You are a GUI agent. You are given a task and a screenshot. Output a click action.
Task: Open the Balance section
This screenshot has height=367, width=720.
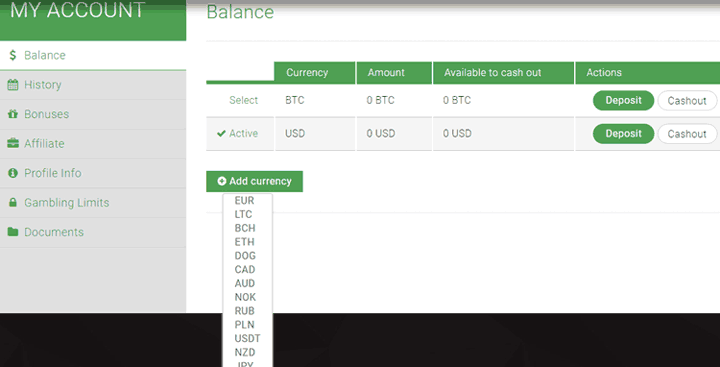[x=93, y=56]
